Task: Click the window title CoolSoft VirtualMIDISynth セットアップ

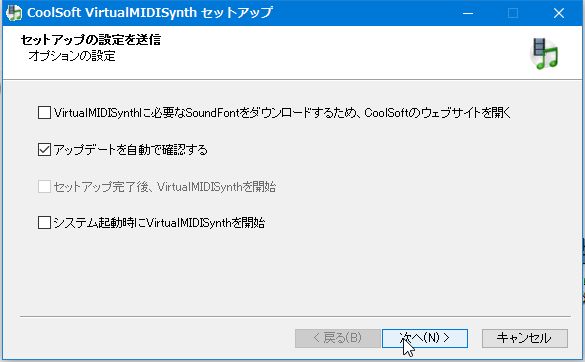Action: pos(150,13)
